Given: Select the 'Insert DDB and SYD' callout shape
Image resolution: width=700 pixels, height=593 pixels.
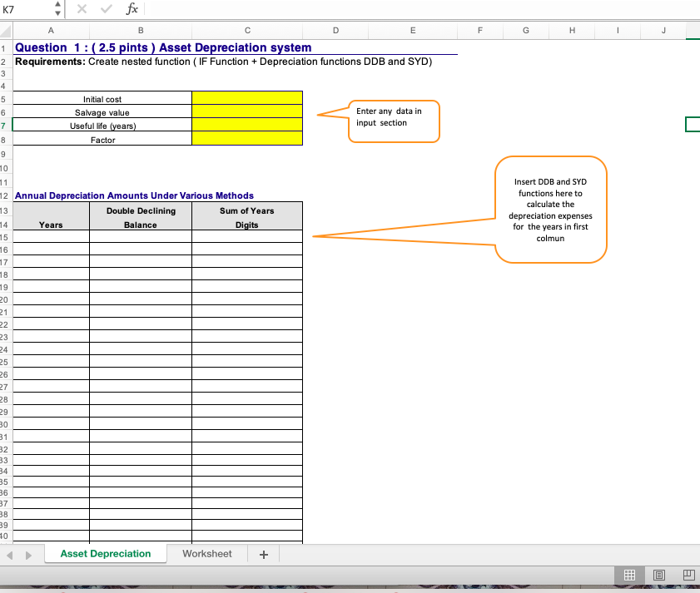Looking at the screenshot, I should click(x=550, y=210).
